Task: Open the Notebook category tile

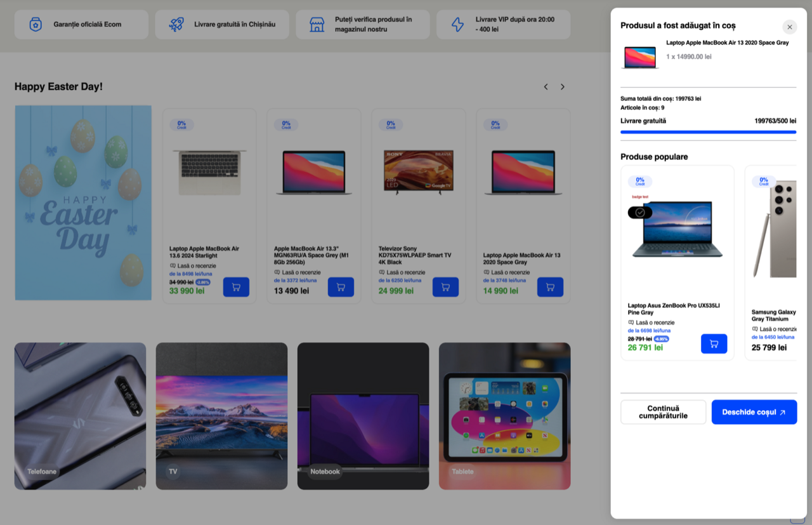Action: (x=363, y=416)
